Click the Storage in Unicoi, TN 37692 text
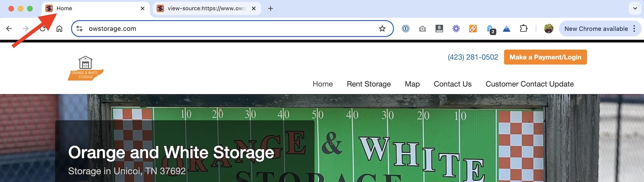Screen dimensions: 644x182 point(127,171)
